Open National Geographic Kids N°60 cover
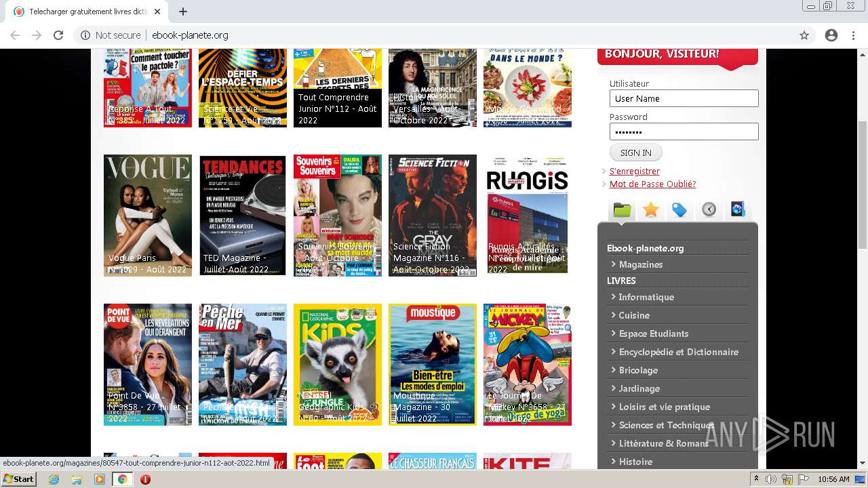 pyautogui.click(x=338, y=365)
